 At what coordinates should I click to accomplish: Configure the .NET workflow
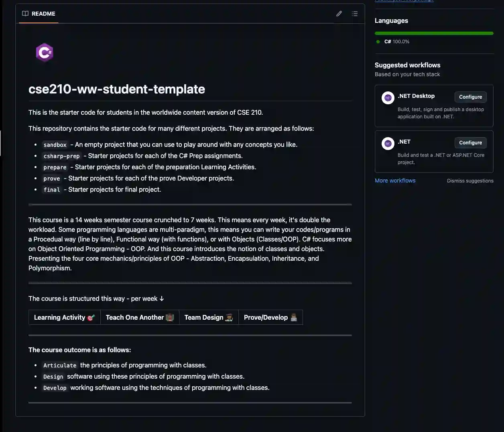coord(470,142)
